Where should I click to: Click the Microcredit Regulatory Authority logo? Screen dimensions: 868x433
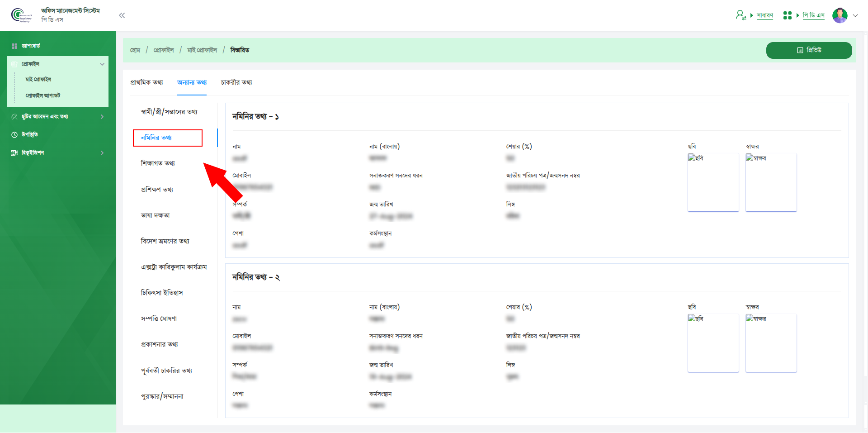pos(21,15)
